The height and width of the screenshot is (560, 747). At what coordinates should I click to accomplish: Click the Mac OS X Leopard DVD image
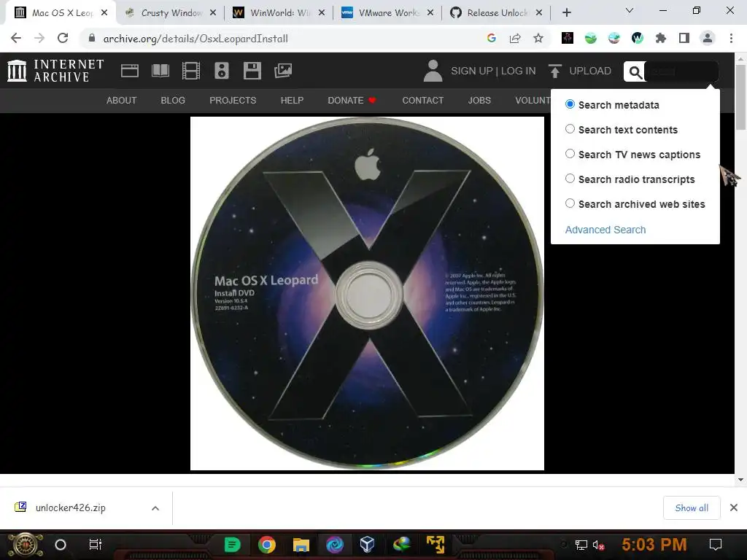pyautogui.click(x=368, y=293)
